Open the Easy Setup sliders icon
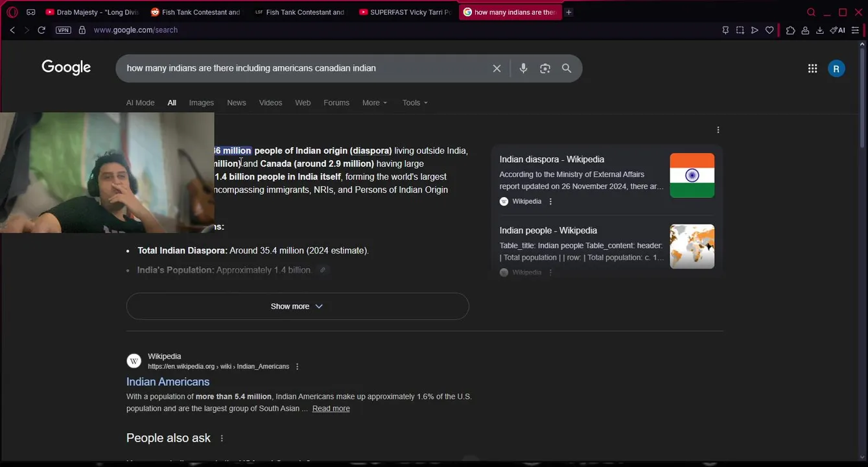Image resolution: width=868 pixels, height=467 pixels. click(x=855, y=30)
